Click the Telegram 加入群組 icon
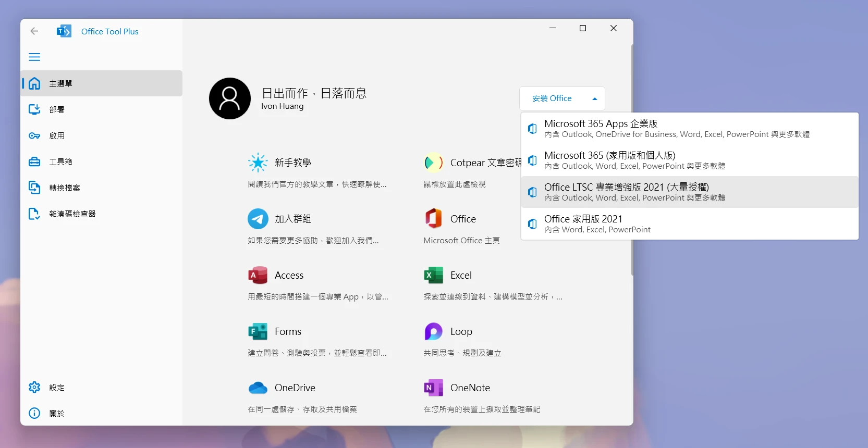Image resolution: width=868 pixels, height=448 pixels. coord(258,219)
